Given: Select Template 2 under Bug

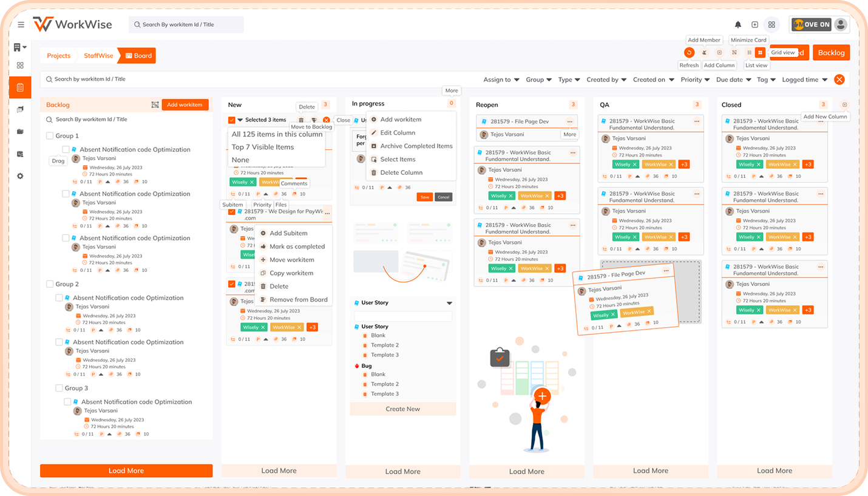Looking at the screenshot, I should tap(385, 384).
